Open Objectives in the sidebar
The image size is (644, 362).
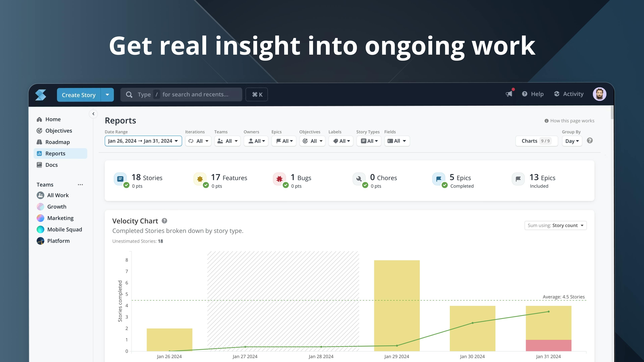click(x=61, y=131)
